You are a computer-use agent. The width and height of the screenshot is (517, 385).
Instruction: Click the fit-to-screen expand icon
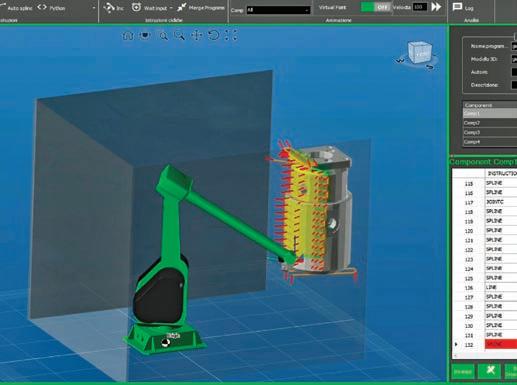[x=231, y=35]
